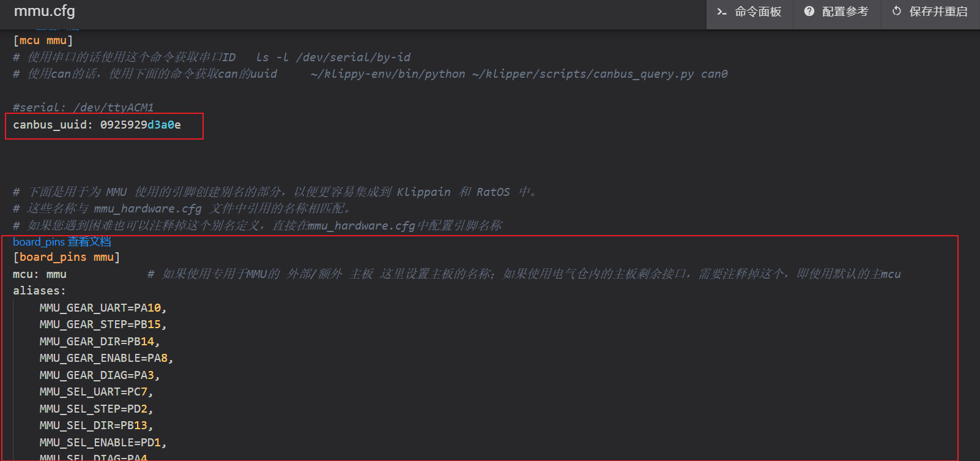This screenshot has height=461, width=980.
Task: Click the mcu: mmu setting line
Action: pyautogui.click(x=40, y=274)
